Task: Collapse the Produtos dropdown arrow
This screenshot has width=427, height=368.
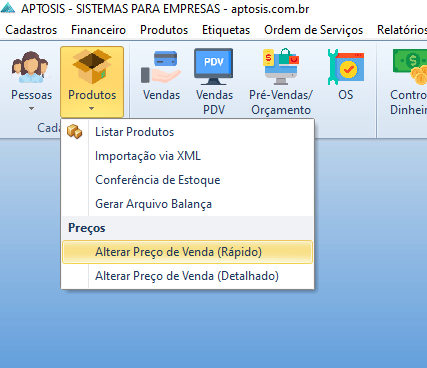Action: [x=92, y=108]
